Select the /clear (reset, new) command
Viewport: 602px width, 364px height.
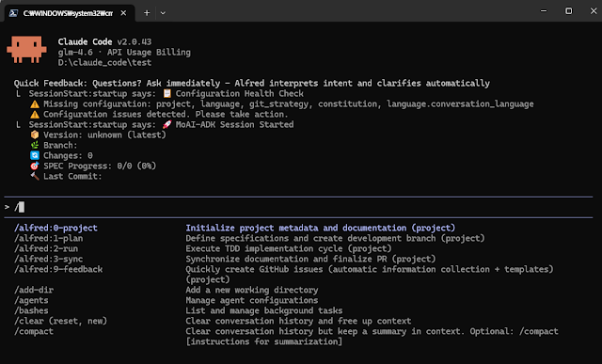point(61,321)
